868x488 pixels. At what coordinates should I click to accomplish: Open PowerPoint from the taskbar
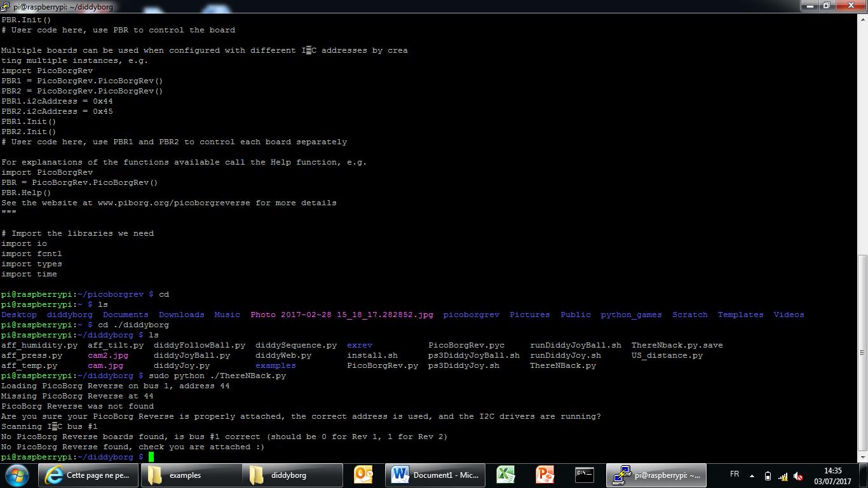click(545, 475)
